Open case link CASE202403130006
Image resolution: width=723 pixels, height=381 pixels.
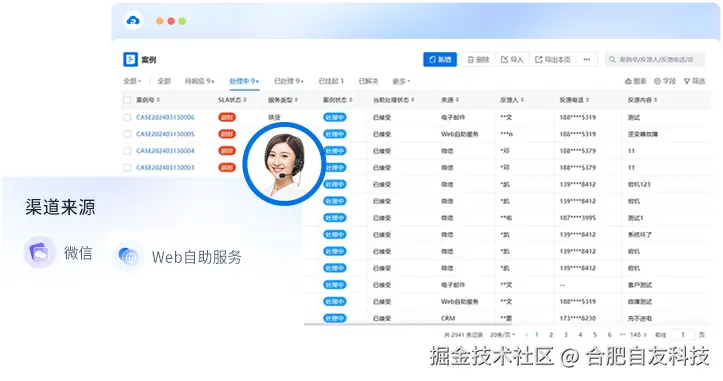point(165,117)
